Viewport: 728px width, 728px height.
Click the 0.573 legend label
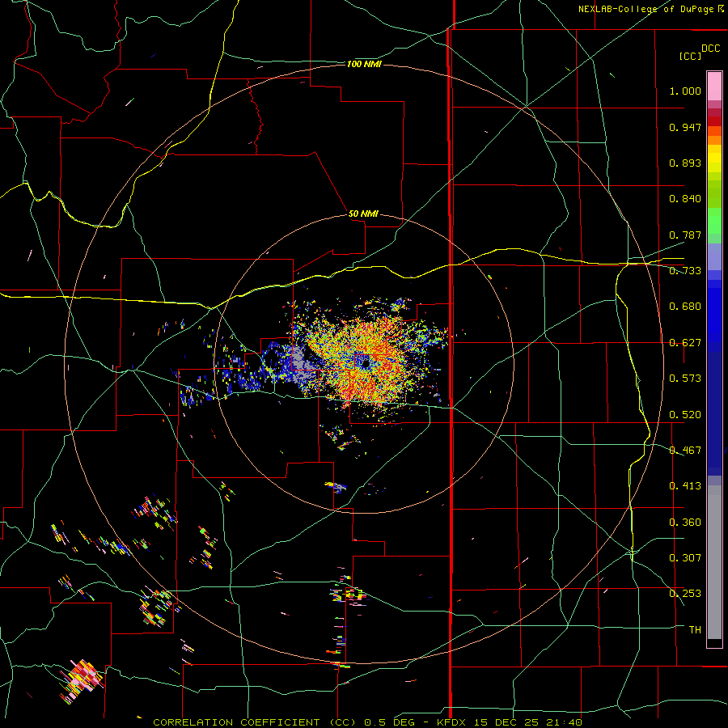(x=685, y=379)
